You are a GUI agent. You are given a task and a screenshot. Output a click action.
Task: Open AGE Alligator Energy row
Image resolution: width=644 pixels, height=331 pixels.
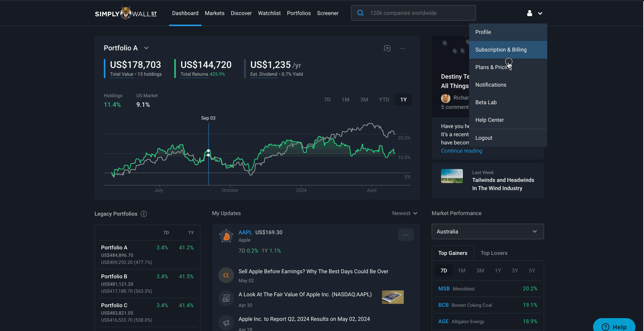coord(488,322)
